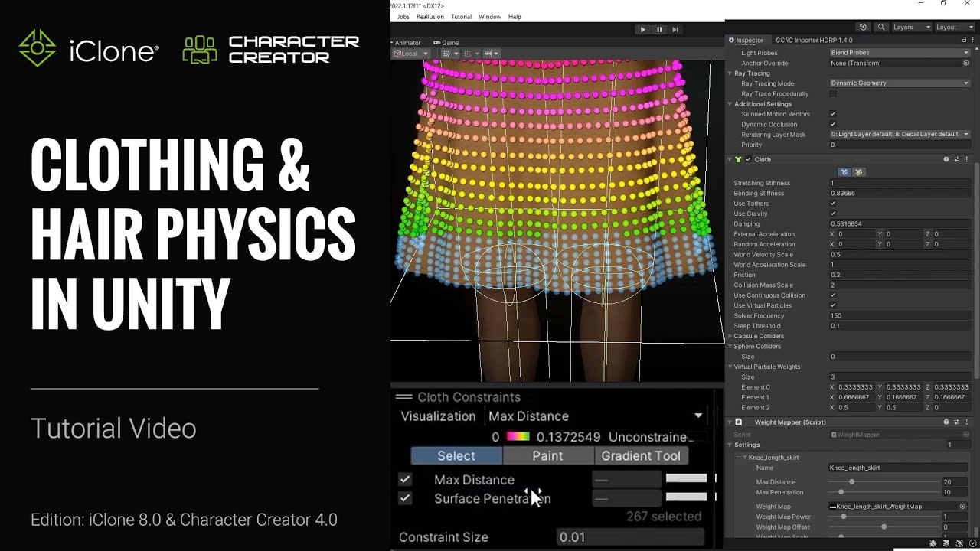Click the Pause button in Unity toolbar
The height and width of the screenshot is (551, 980).
point(659,30)
